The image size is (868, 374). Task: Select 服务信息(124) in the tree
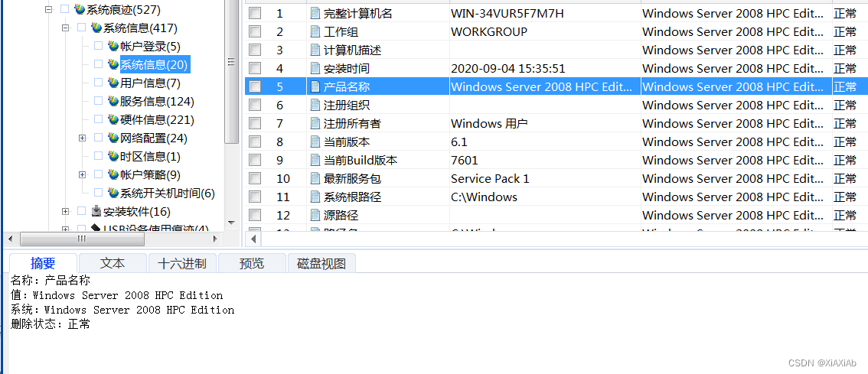coord(157,101)
